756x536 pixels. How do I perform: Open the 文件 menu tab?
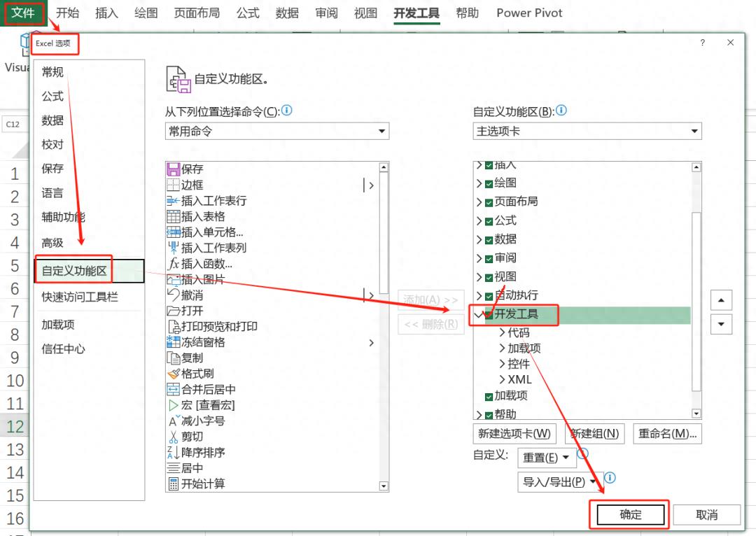click(x=23, y=13)
